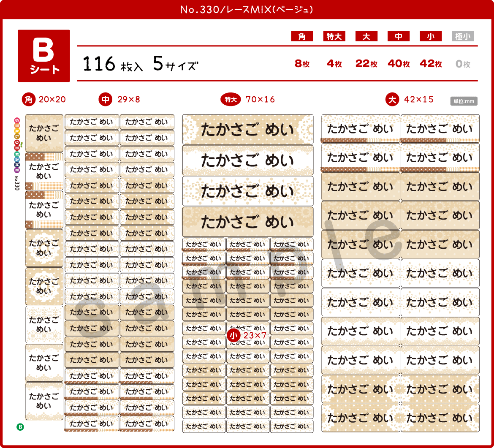Click the round 小 icon beside 23×7
Image resolution: width=494 pixels, height=448 pixels.
click(x=233, y=336)
